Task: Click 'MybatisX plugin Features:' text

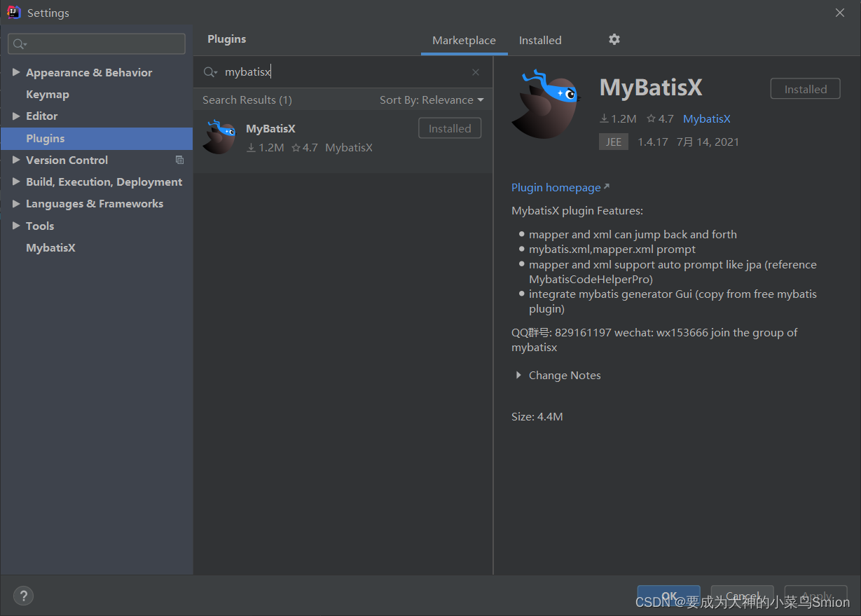Action: (577, 210)
